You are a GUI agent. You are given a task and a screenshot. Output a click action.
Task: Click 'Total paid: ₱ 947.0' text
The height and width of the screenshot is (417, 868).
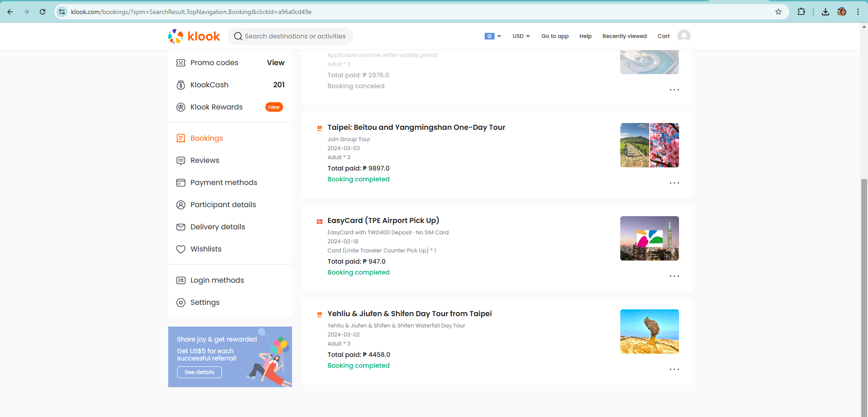point(357,261)
